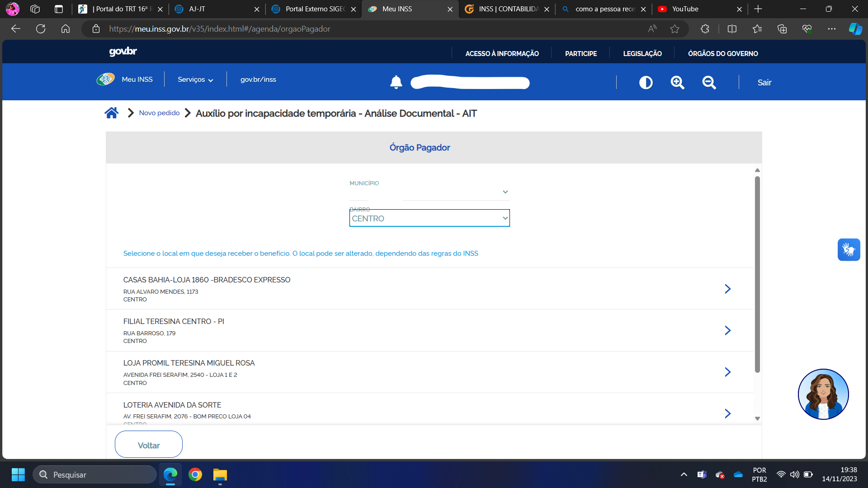Open Edge workspaces icon
The height and width of the screenshot is (488, 868).
[x=35, y=9]
